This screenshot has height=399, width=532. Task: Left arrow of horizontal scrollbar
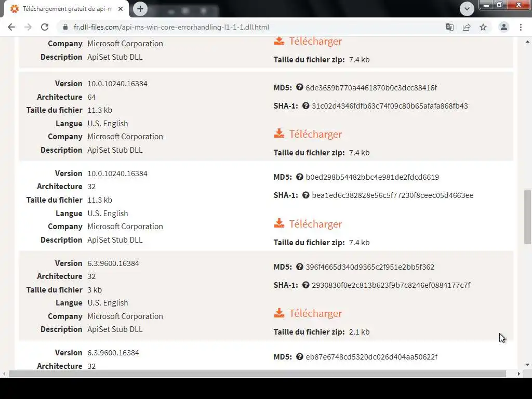pos(4,374)
